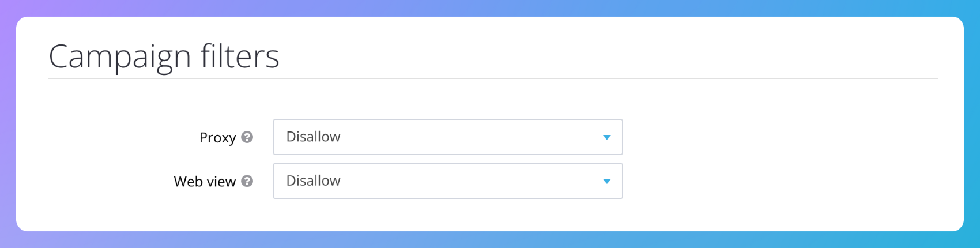Image resolution: width=980 pixels, height=248 pixels.
Task: Expand the Web view filter options list
Action: click(x=447, y=181)
